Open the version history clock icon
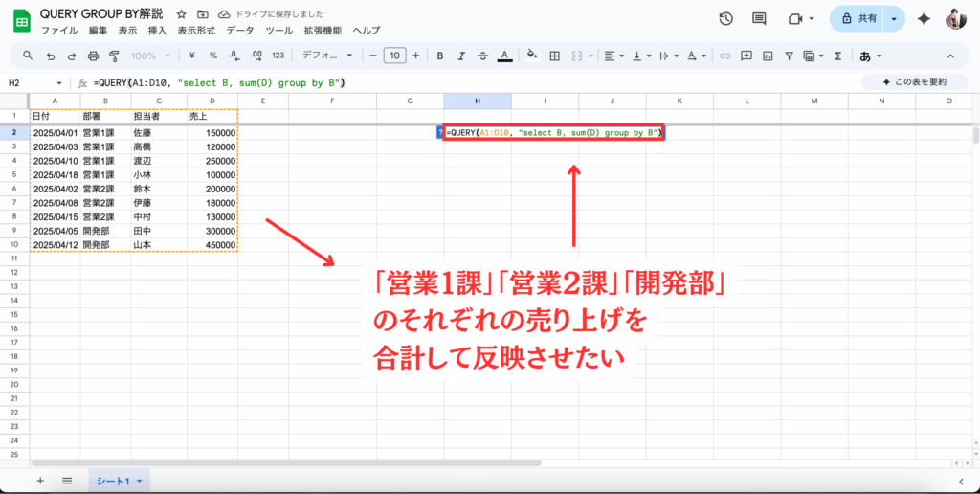Screen dimensions: 980x494 click(725, 19)
